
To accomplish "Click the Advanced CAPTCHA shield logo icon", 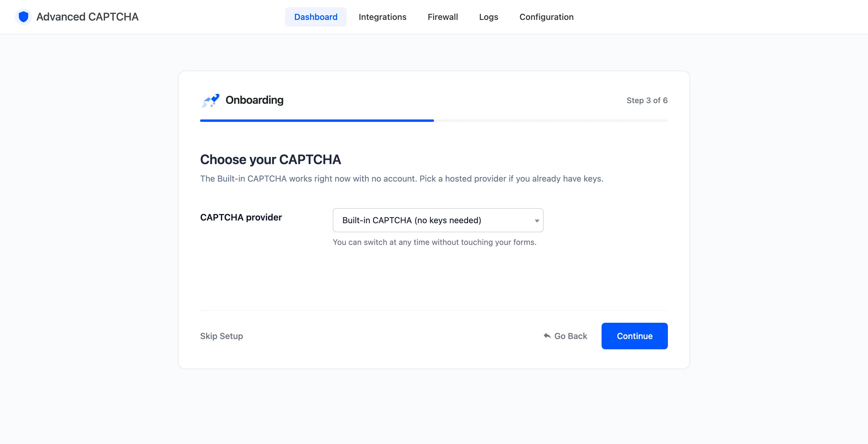I will click(x=23, y=17).
